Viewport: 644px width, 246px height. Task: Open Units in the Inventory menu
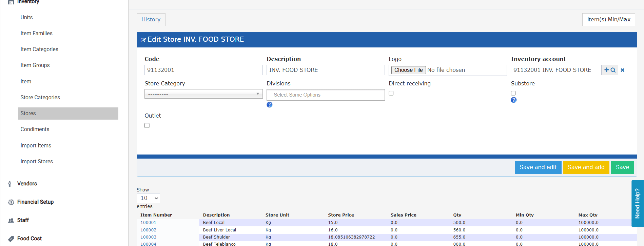click(x=26, y=18)
